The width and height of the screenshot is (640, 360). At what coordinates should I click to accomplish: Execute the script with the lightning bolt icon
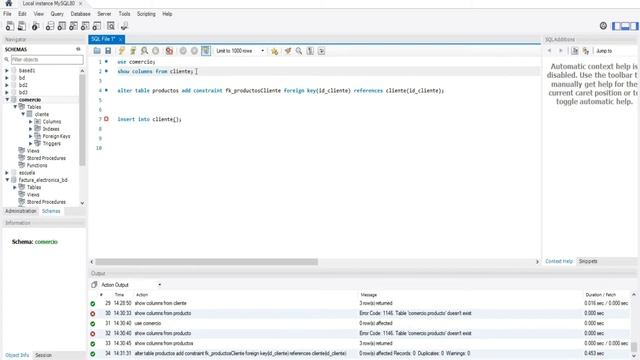121,51
